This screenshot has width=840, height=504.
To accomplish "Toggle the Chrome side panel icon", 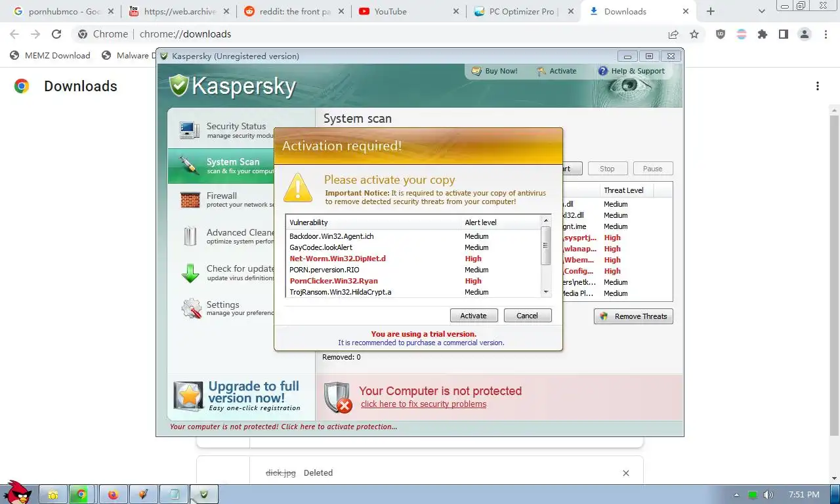I will click(x=784, y=34).
